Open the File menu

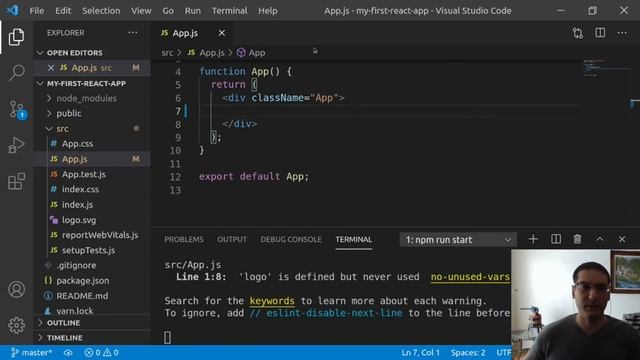pos(37,11)
